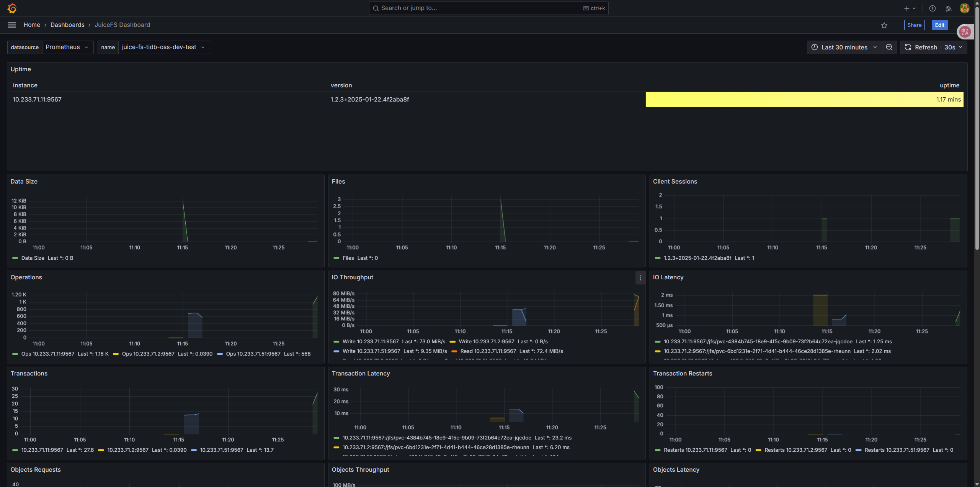
Task: Go to the Dashboards breadcrumb
Action: (67, 25)
